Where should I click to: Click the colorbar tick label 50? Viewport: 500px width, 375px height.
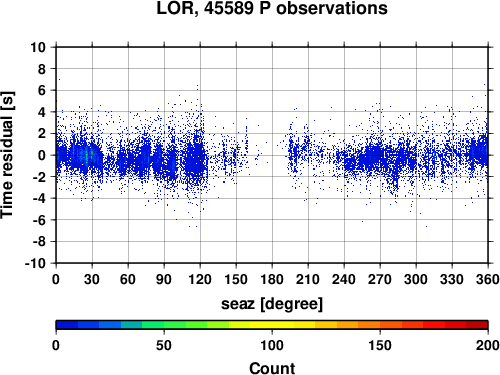(164, 345)
